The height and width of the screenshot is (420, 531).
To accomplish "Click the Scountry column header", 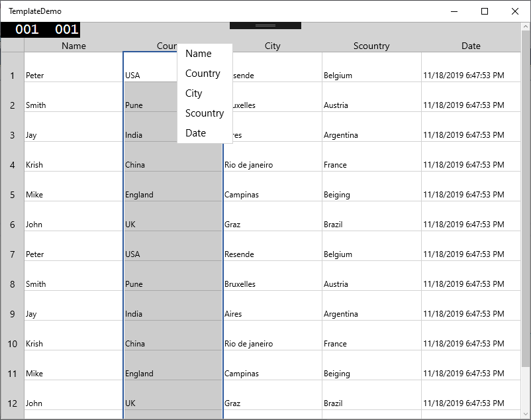I will coord(371,46).
